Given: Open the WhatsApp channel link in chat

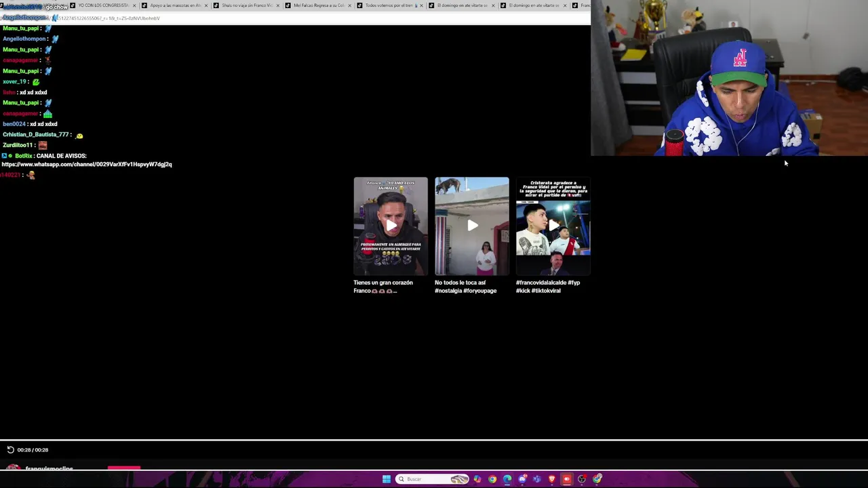Looking at the screenshot, I should click(87, 164).
